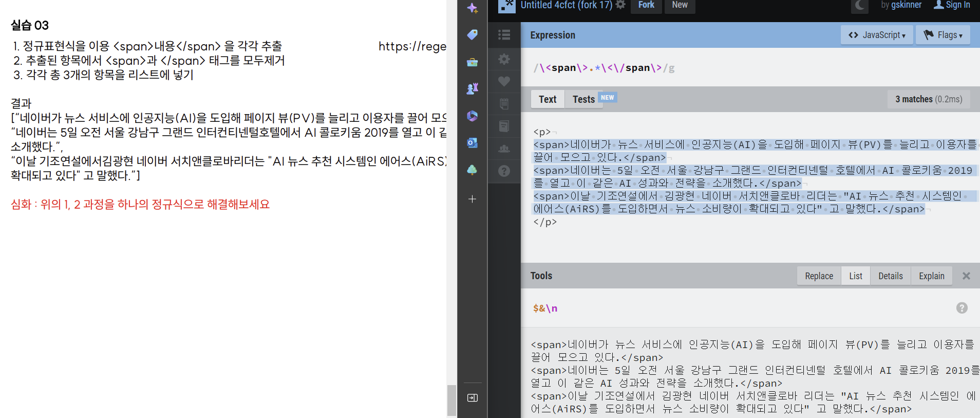The height and width of the screenshot is (418, 980).
Task: Click inside the regex expression field
Action: pyautogui.click(x=750, y=68)
